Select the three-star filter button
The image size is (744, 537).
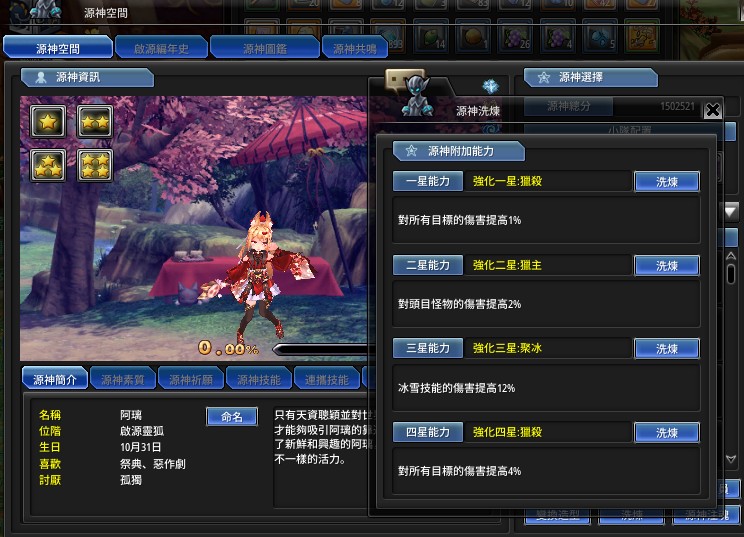pos(48,166)
